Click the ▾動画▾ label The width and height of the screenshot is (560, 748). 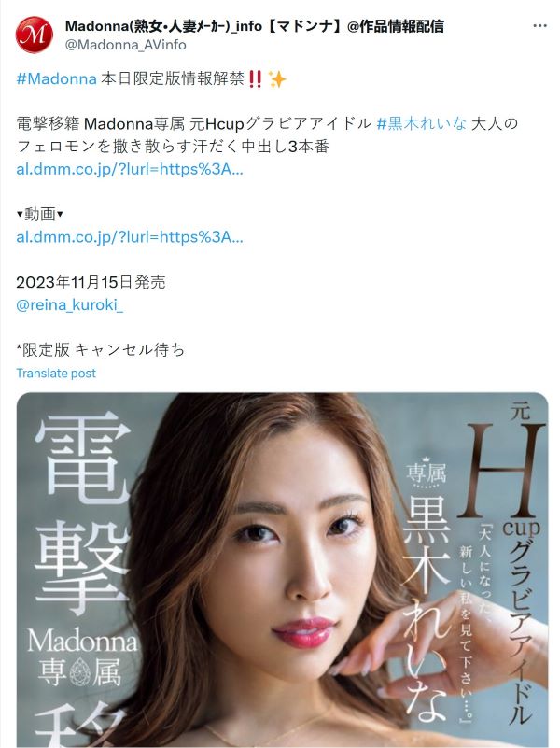coord(39,214)
